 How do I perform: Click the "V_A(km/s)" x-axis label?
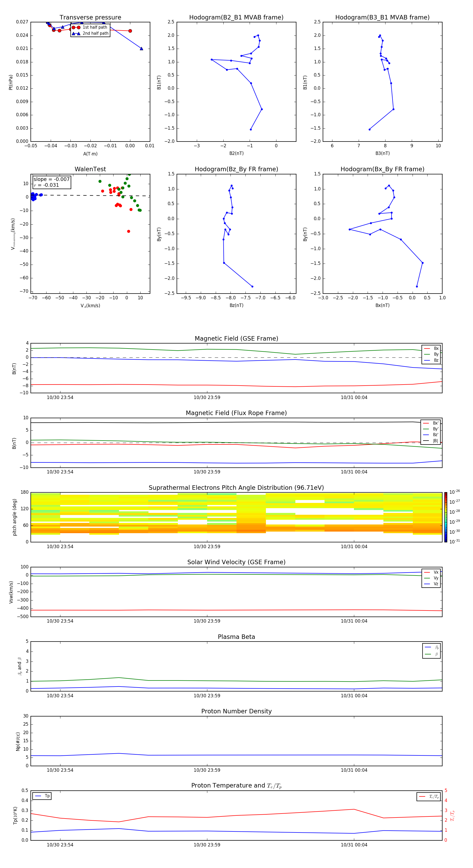(90, 306)
